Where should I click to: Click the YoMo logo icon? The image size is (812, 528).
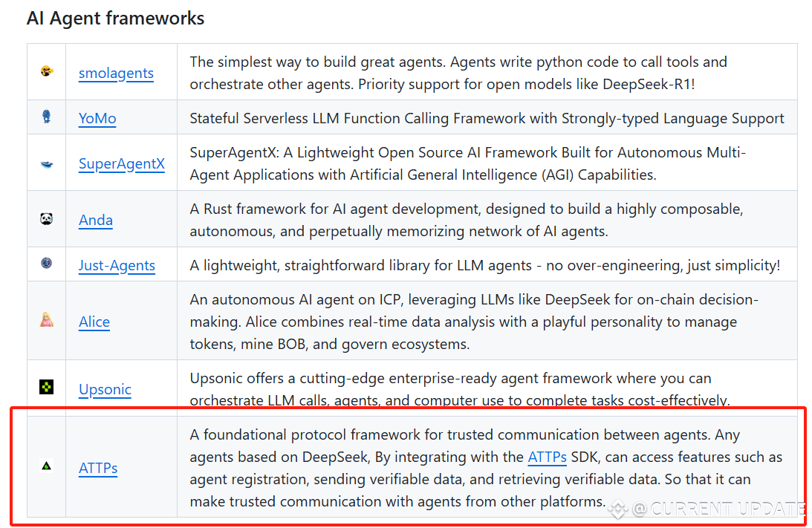(x=47, y=117)
